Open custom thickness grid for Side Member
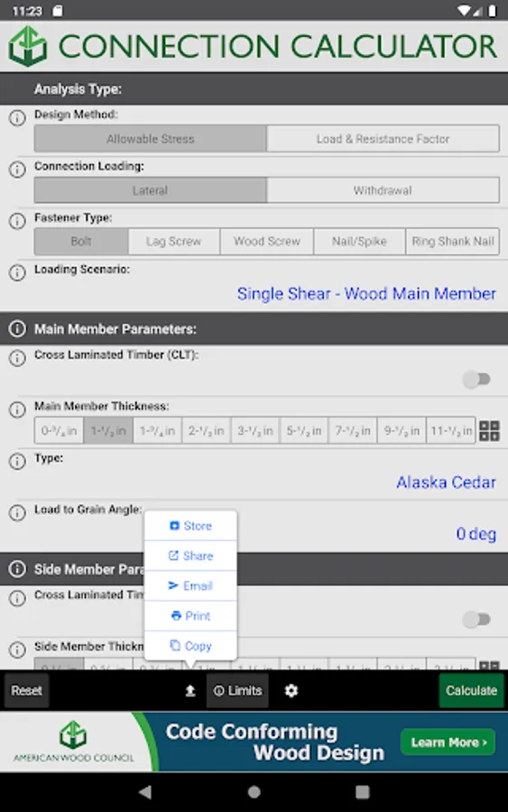 point(489,665)
